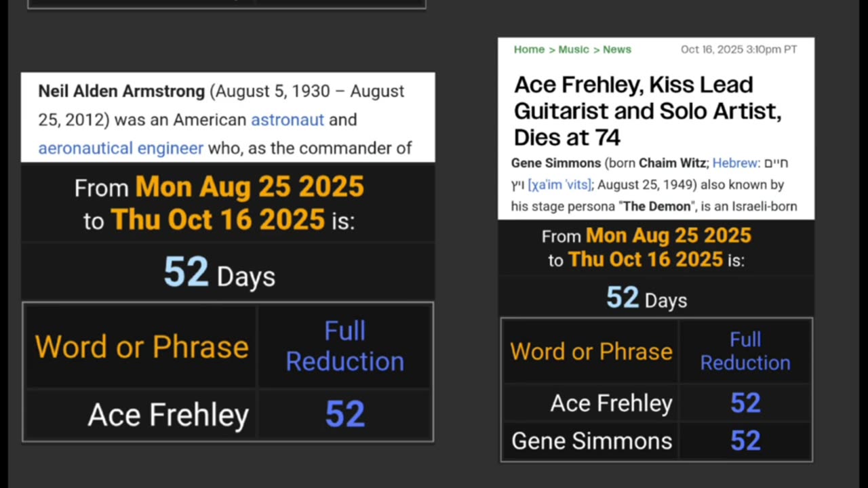
Task: Select the "Ace Frehley" cell in left table
Action: [168, 415]
